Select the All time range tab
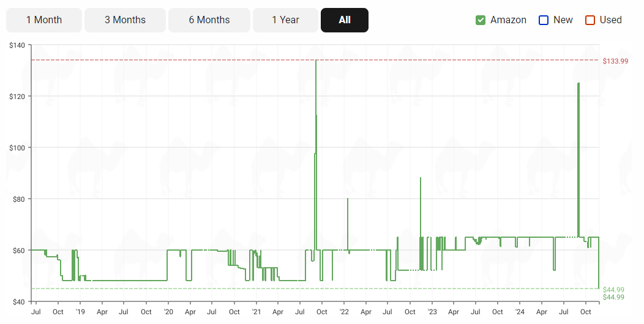Viewport: 644px width, 324px height. point(345,20)
